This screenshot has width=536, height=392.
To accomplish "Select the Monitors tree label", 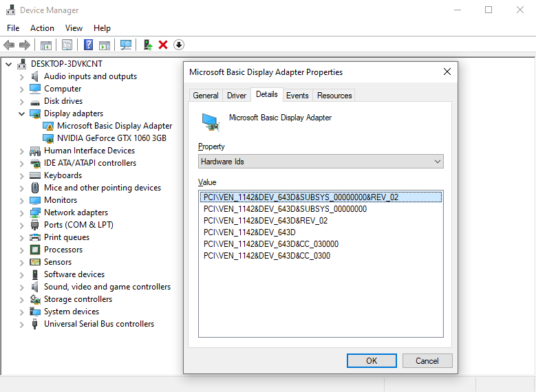I will [x=61, y=200].
